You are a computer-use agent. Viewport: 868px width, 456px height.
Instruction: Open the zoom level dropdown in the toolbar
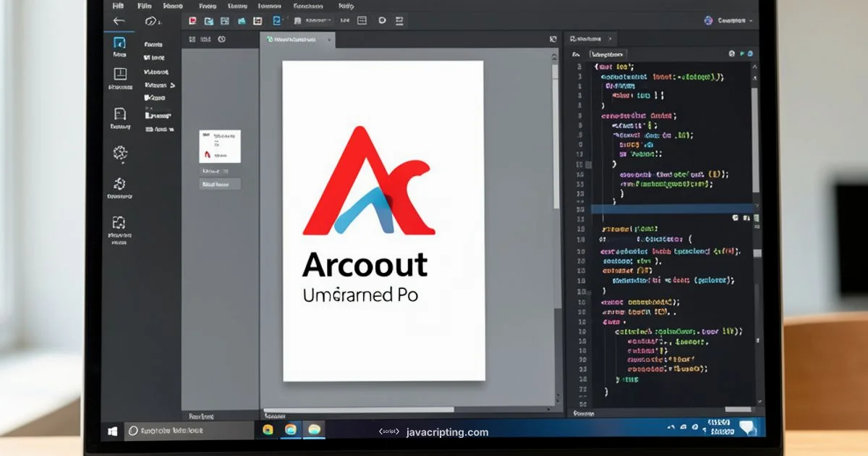317,20
